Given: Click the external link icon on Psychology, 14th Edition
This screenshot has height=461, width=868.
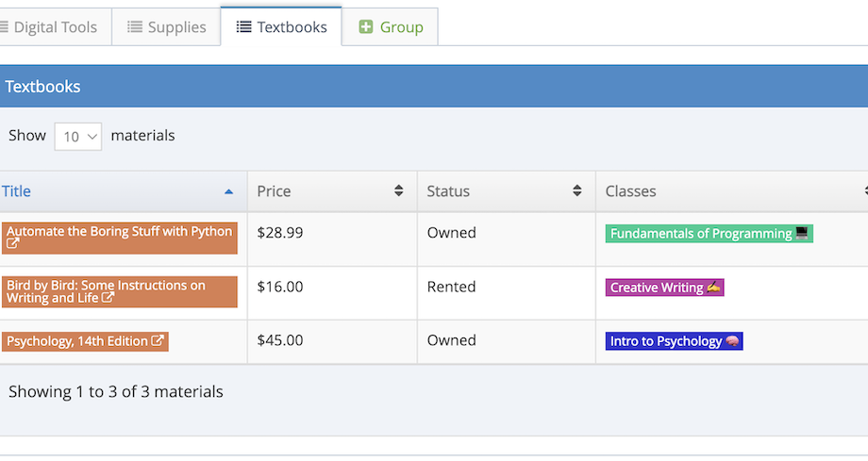Looking at the screenshot, I should tap(158, 341).
